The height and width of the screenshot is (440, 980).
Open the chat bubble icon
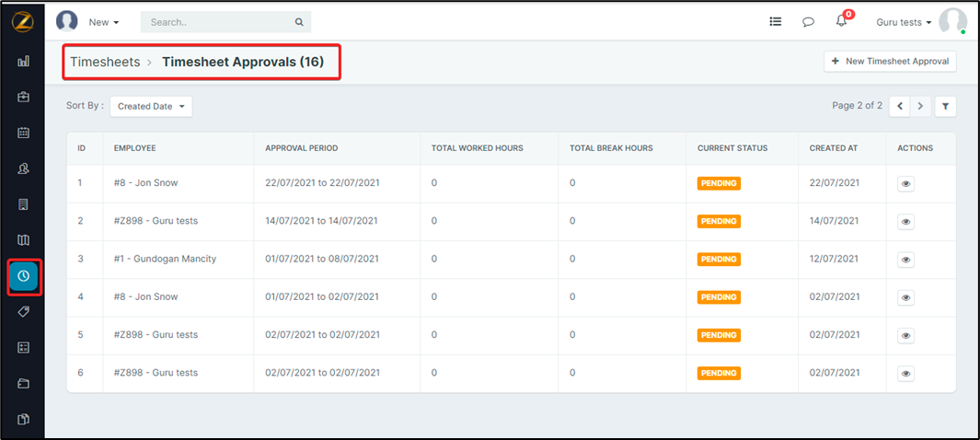[808, 22]
